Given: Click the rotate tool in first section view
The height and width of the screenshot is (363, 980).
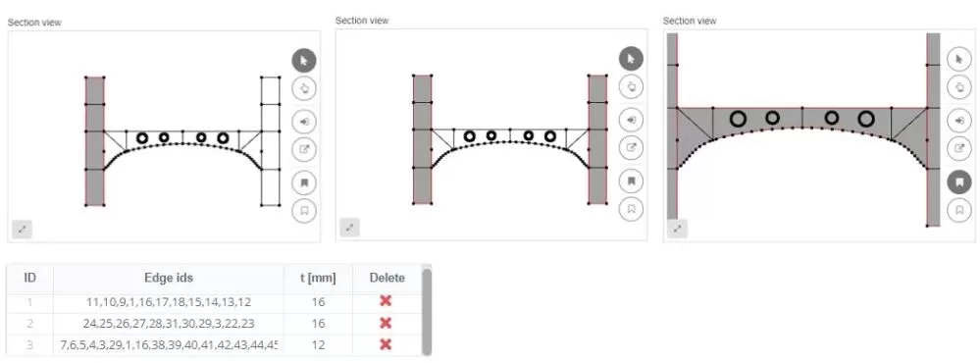Looking at the screenshot, I should click(304, 88).
